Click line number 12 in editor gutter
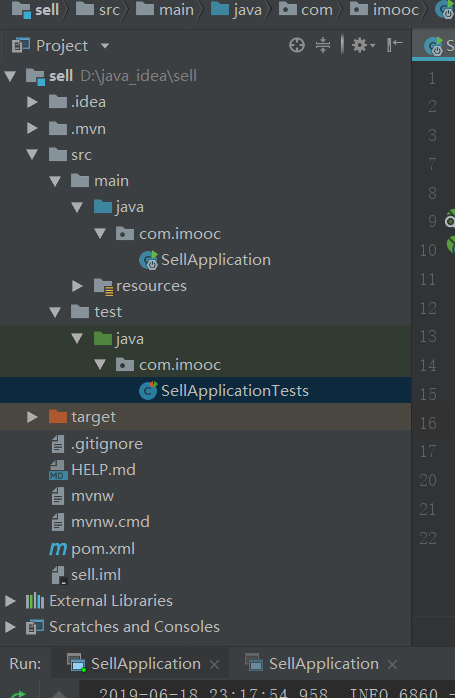This screenshot has height=698, width=455. pos(428,308)
